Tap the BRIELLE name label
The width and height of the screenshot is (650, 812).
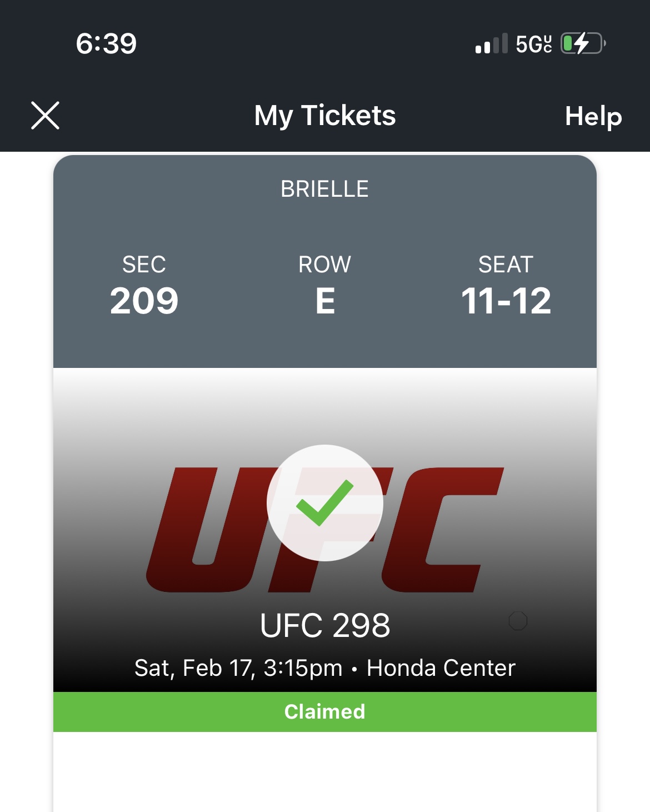point(325,189)
